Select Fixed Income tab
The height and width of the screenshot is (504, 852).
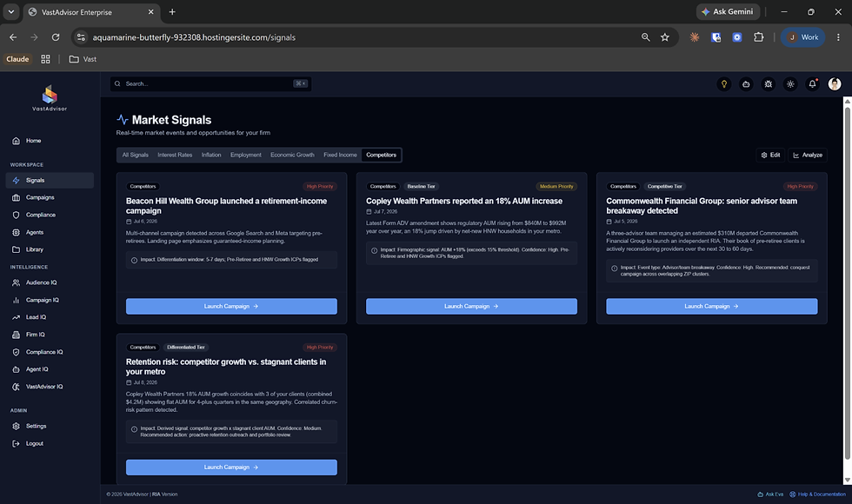tap(340, 155)
